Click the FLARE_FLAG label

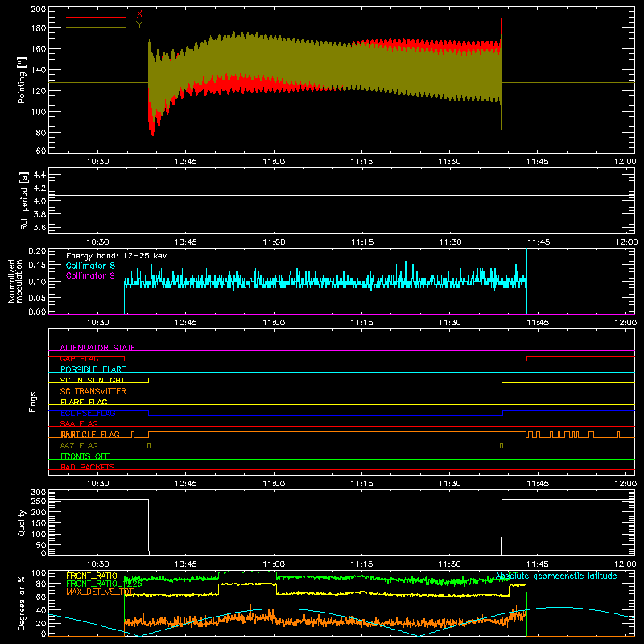[84, 402]
